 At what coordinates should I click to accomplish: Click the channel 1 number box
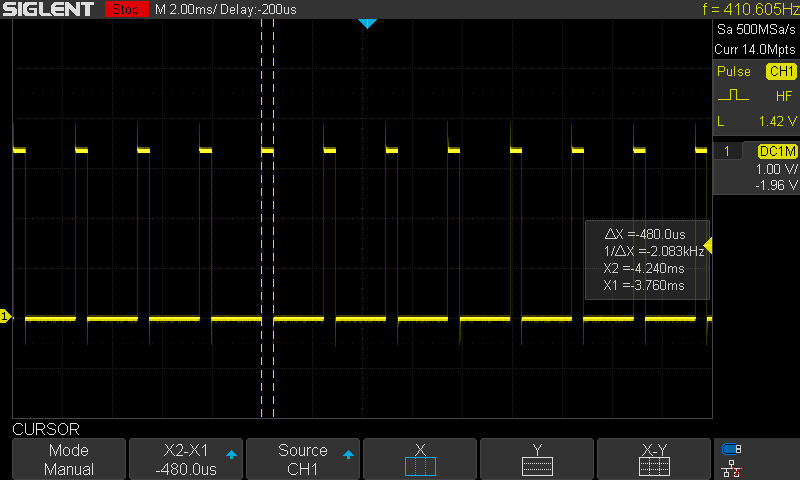pyautogui.click(x=727, y=151)
